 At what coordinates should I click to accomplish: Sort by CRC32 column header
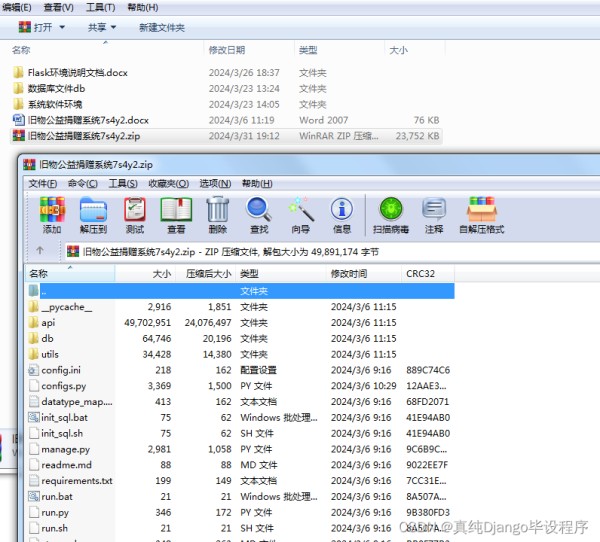pyautogui.click(x=428, y=274)
